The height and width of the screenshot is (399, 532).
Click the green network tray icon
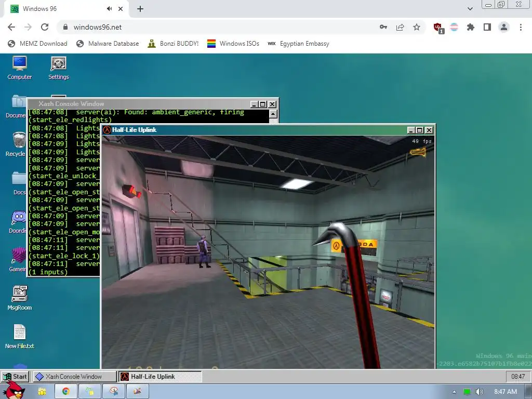(467, 392)
